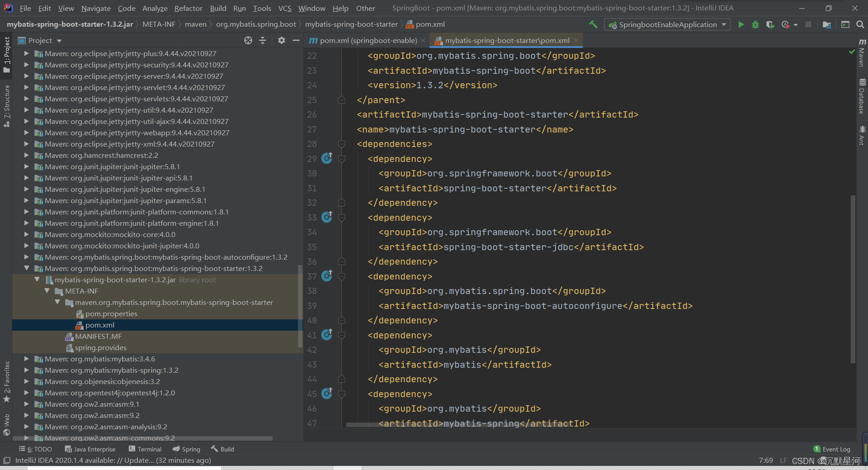Click the gutter dependency icon on line 37
Screen dimensions: 868x470
coord(327,276)
